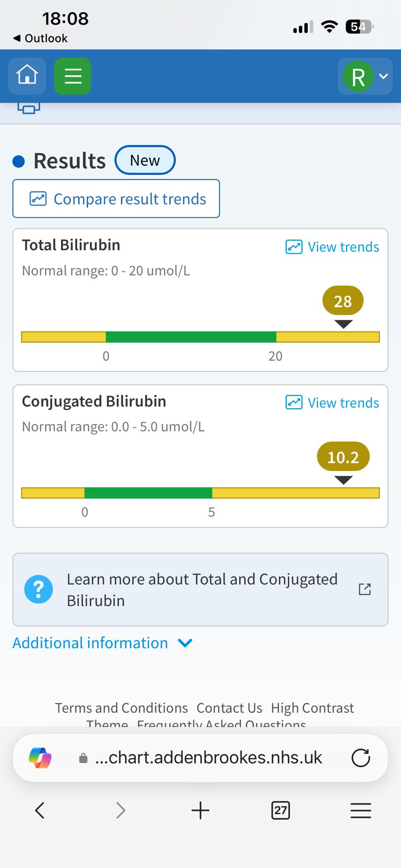View trends for Total Bilirubin
The height and width of the screenshot is (868, 401).
[x=332, y=247]
